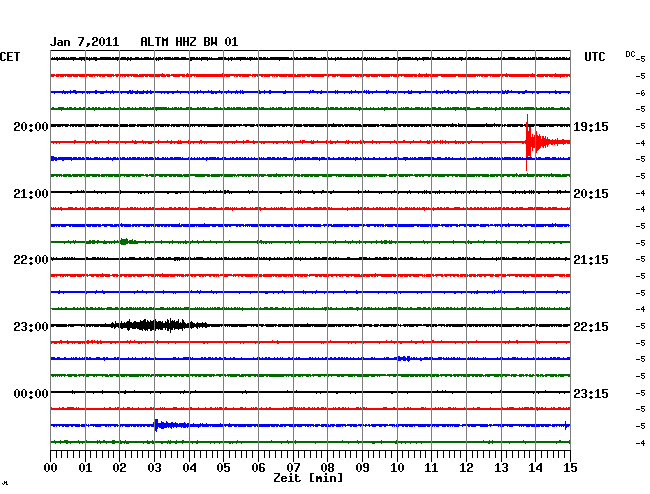Click the blue seismic event near minute 03

[172, 425]
